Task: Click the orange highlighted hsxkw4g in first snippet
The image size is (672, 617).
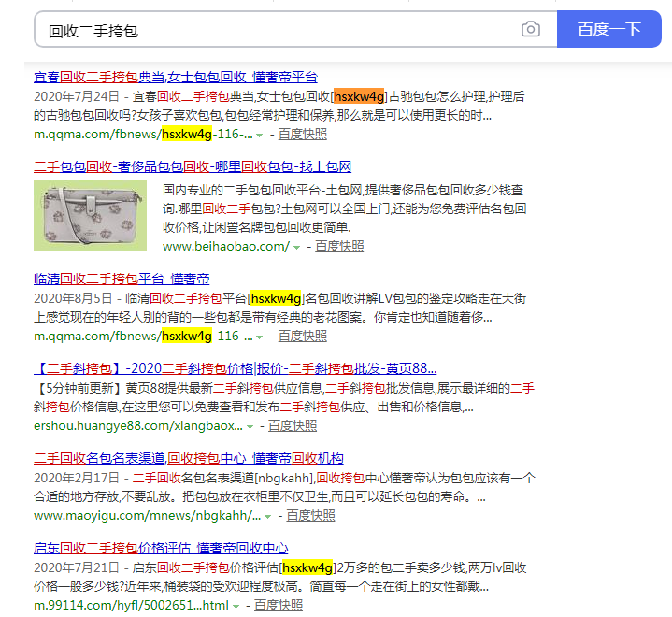Action: tap(359, 96)
